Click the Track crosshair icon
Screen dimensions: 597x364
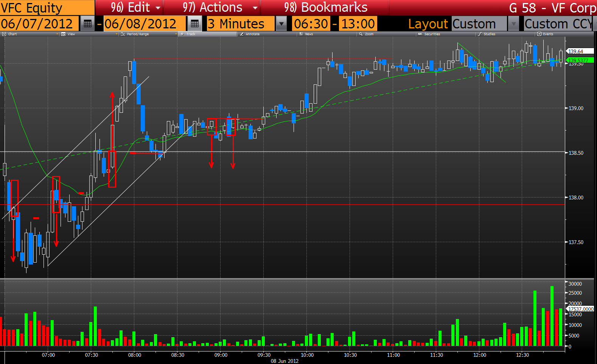coord(182,34)
